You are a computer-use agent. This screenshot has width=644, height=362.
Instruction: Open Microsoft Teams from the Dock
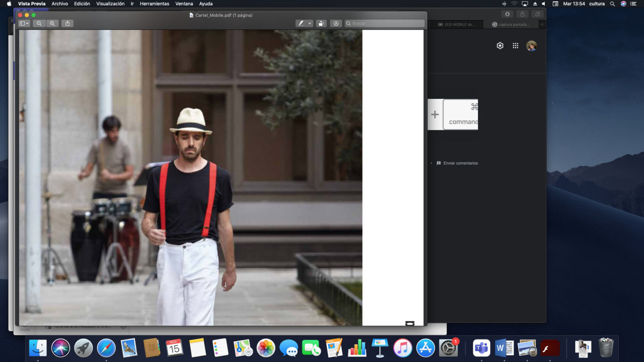pos(481,348)
